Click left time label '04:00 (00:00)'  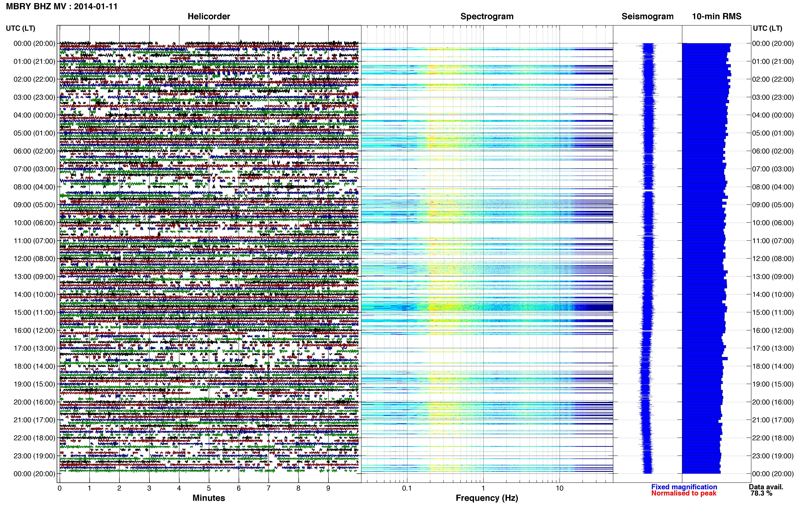pyautogui.click(x=34, y=115)
